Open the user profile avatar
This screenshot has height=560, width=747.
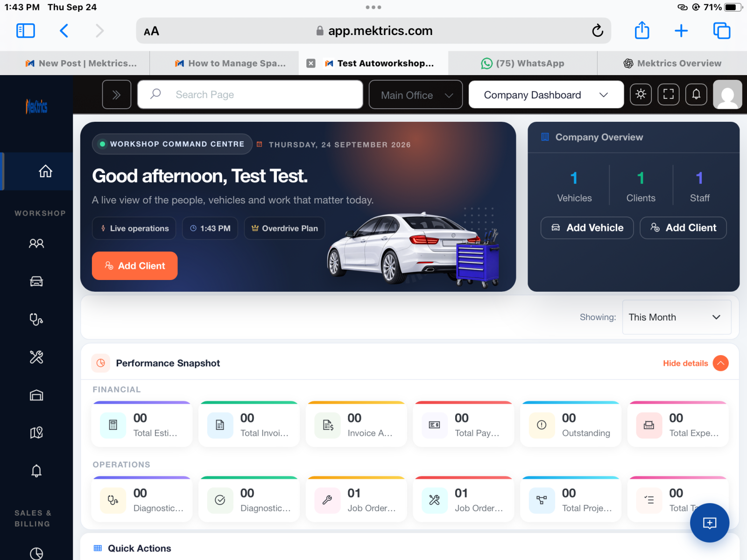tap(727, 94)
